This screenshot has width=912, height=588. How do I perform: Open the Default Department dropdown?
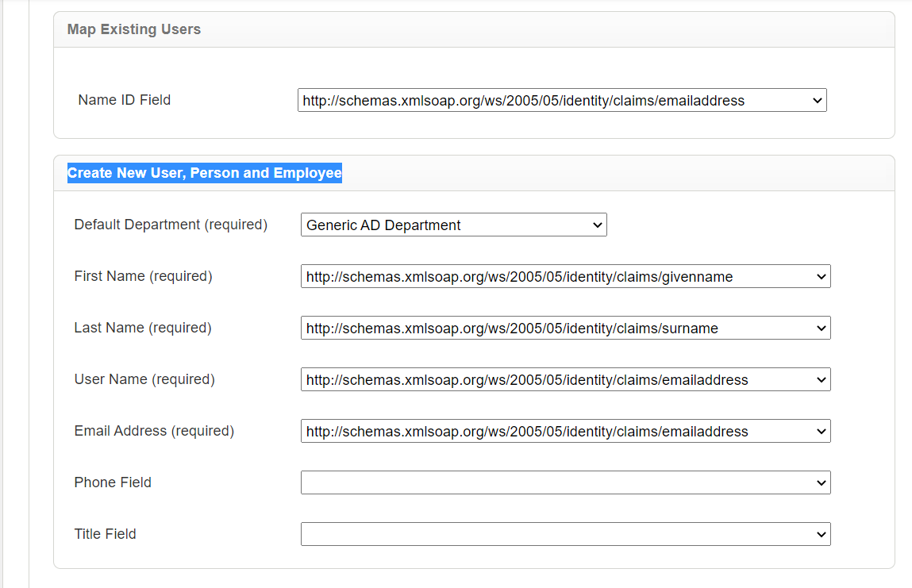coord(454,225)
